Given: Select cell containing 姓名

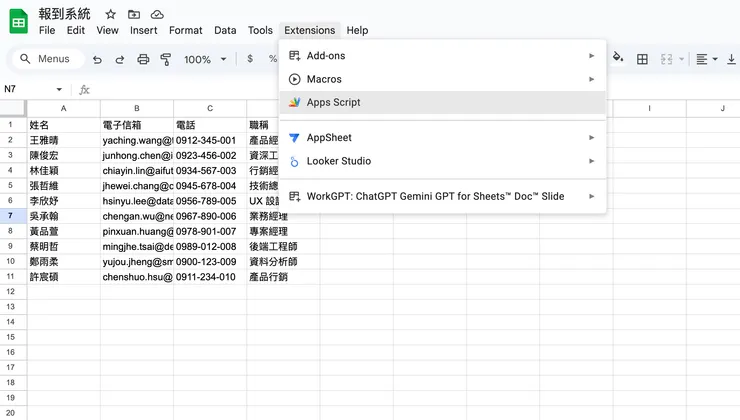Looking at the screenshot, I should (63, 125).
